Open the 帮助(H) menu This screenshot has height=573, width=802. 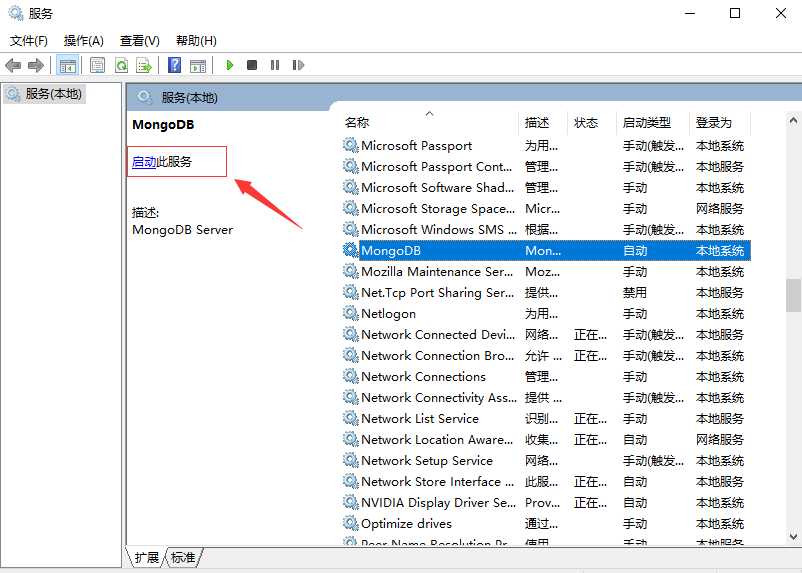196,40
